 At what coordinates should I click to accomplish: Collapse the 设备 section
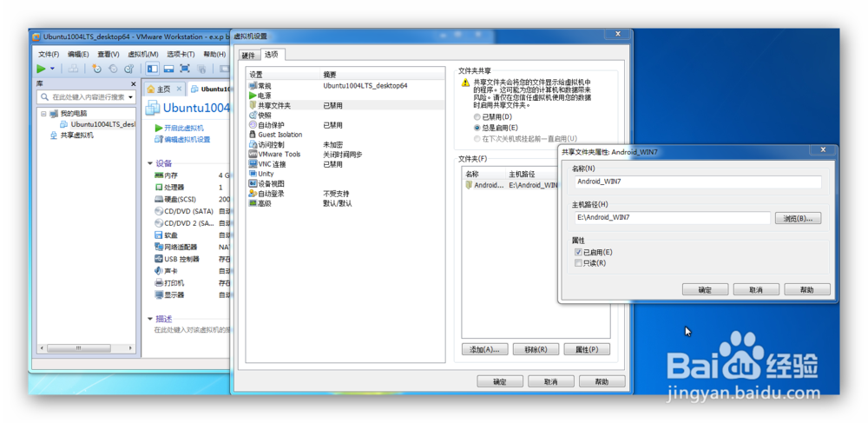coord(150,163)
